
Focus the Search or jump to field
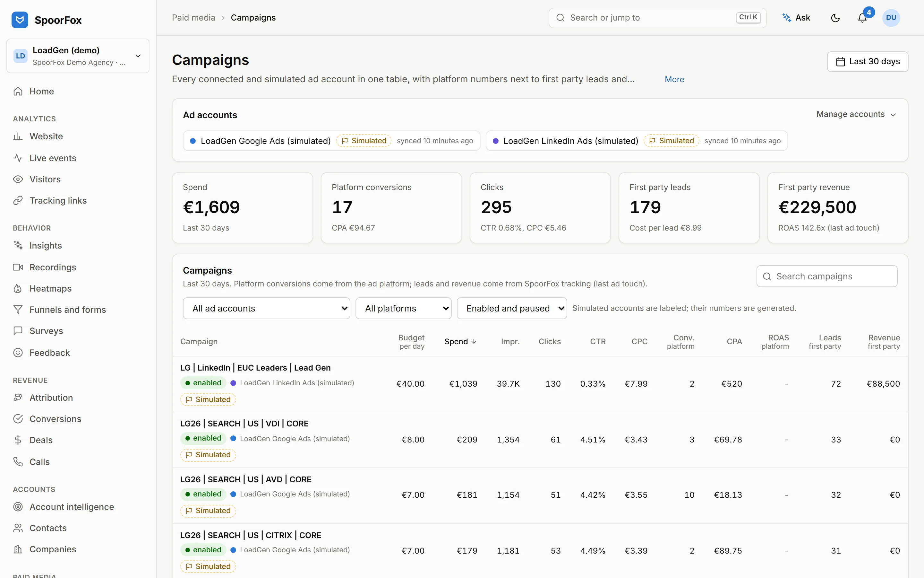(657, 18)
